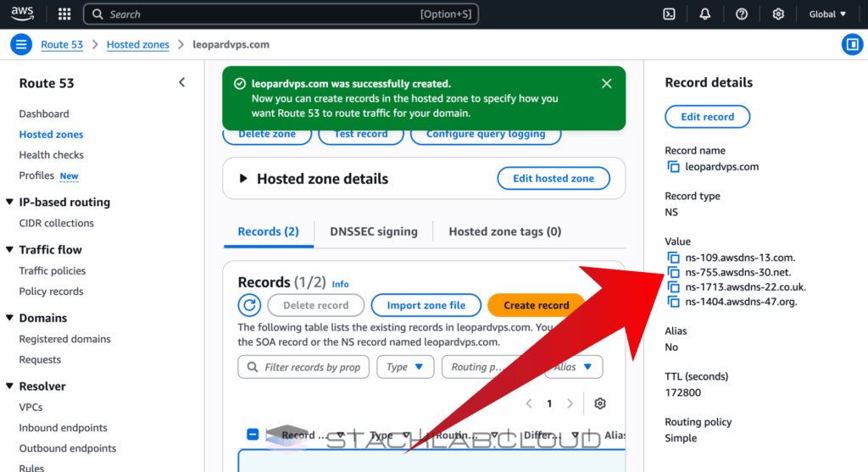Launch CloudShell from the top bar
The width and height of the screenshot is (868, 472).
669,14
